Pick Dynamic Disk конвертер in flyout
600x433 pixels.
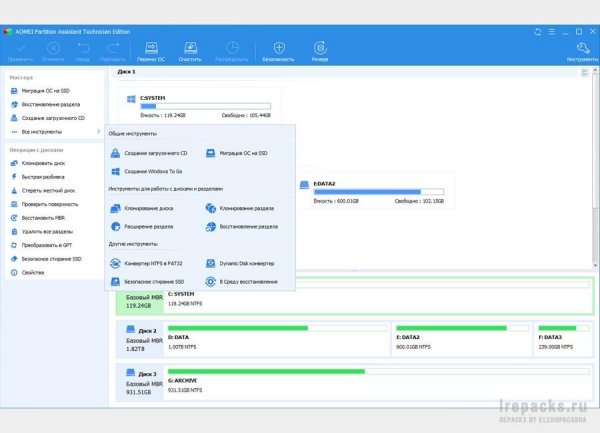[x=240, y=263]
